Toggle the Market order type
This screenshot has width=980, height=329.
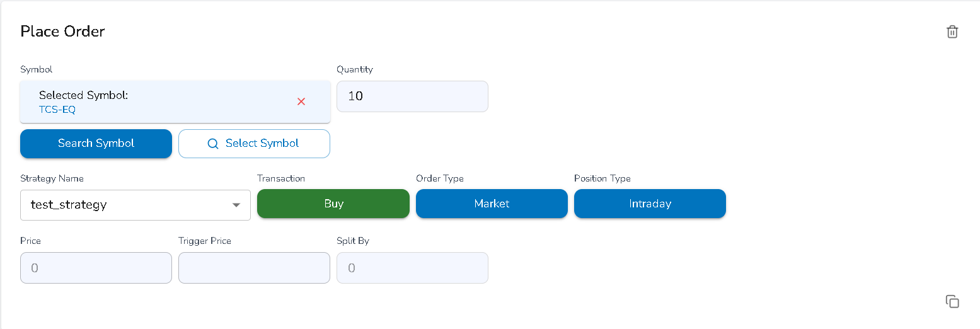pos(492,204)
